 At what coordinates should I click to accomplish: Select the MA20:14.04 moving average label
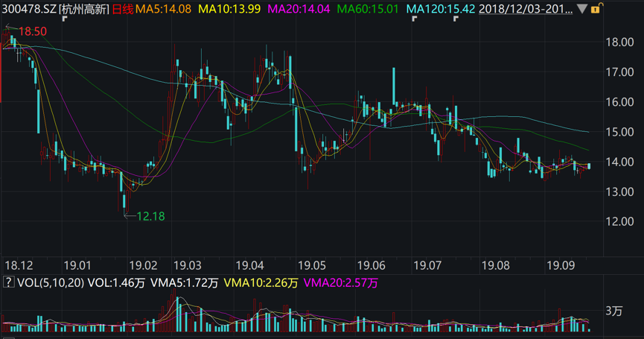[299, 9]
